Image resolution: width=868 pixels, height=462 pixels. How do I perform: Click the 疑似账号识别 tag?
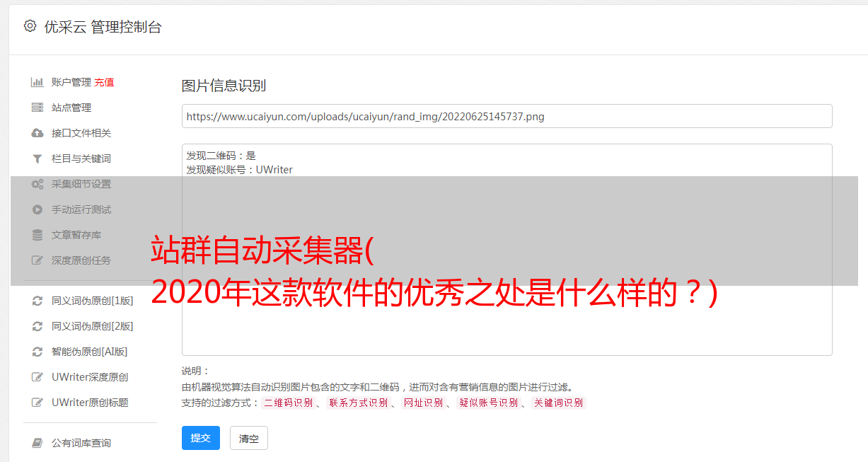point(488,403)
